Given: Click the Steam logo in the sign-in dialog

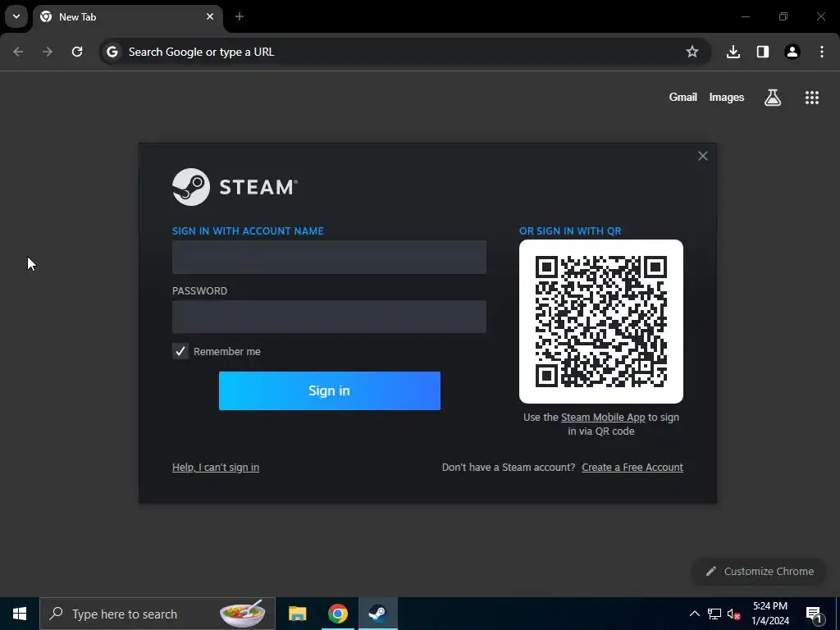Looking at the screenshot, I should pyautogui.click(x=235, y=187).
